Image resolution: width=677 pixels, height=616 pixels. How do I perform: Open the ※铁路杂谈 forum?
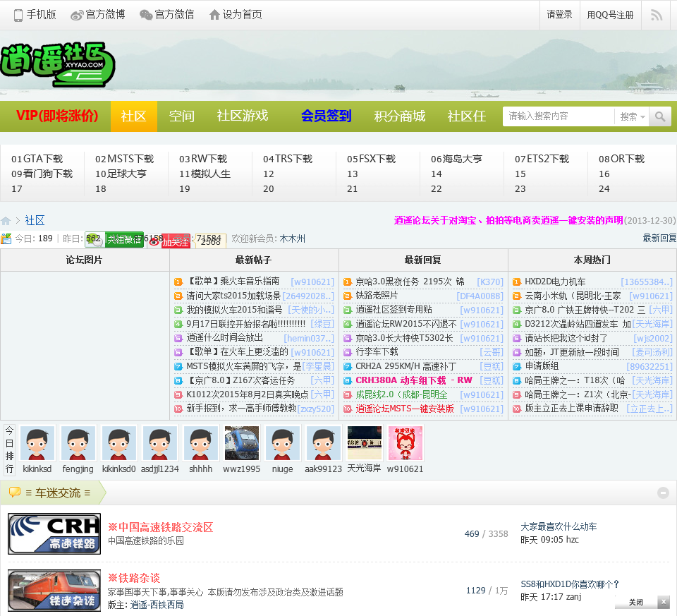click(134, 578)
